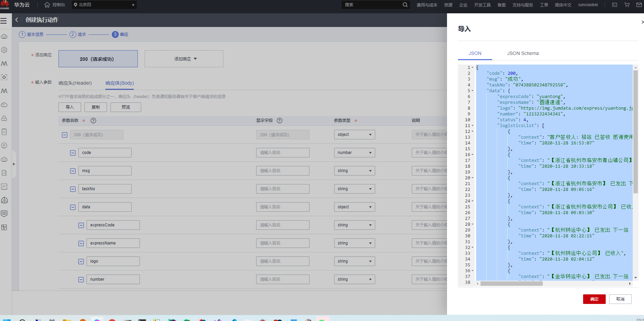Screen dimensions: 644x321
Task: Click the search magnifier icon
Action: pos(405,5)
